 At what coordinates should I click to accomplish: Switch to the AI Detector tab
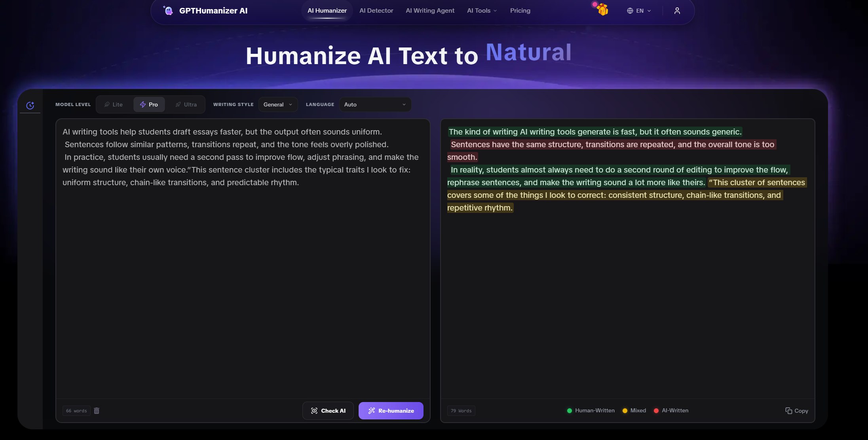(x=376, y=10)
